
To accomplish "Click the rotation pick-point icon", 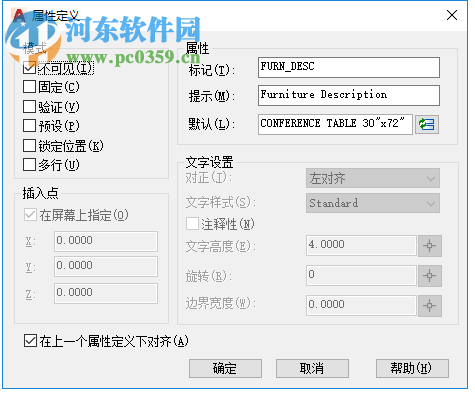I will pyautogui.click(x=430, y=276).
